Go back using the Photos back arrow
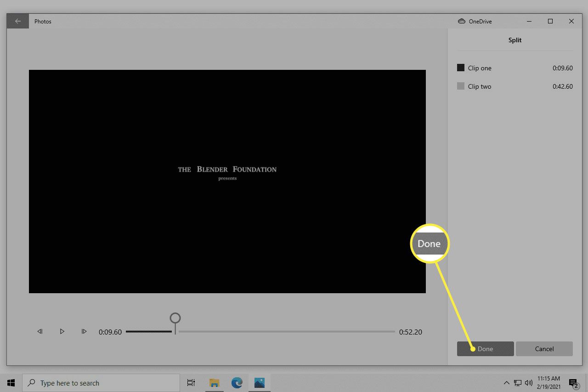Viewport: 588px width, 392px height. (18, 21)
